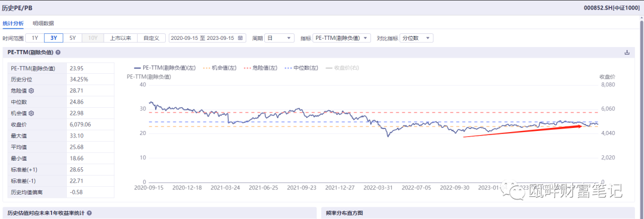Image resolution: width=644 pixels, height=219 pixels.
Task: Open 对比指标 dropdown showing 分位数
Action: pyautogui.click(x=416, y=38)
